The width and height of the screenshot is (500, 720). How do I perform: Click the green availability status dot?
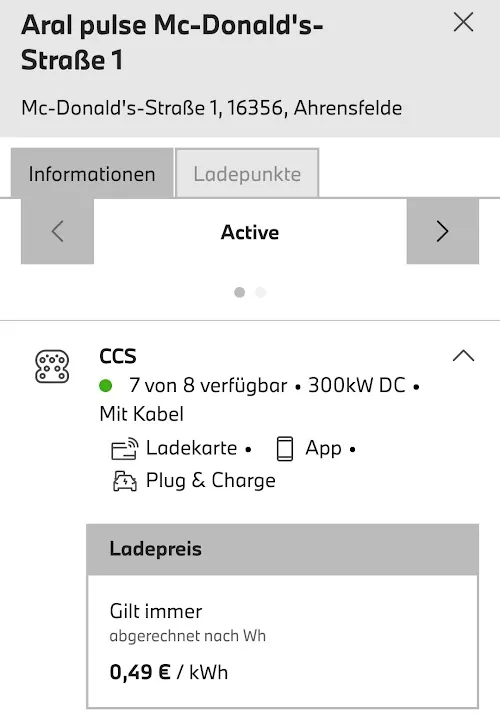click(x=106, y=386)
